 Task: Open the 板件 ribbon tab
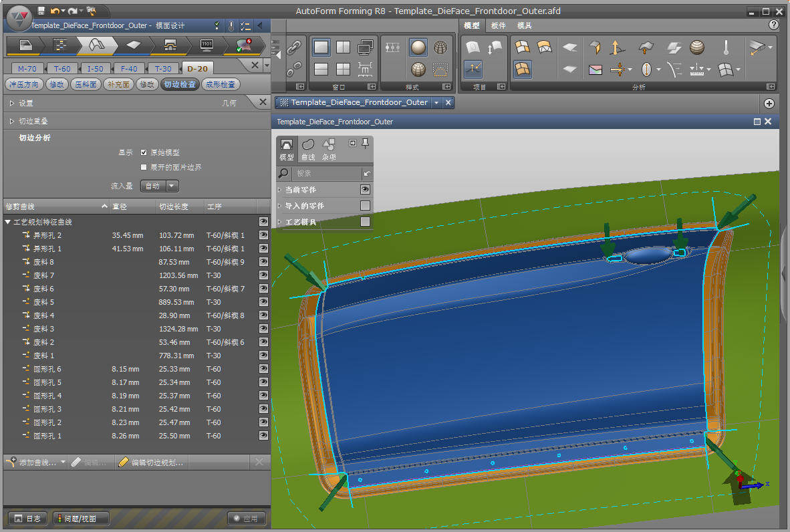click(498, 25)
